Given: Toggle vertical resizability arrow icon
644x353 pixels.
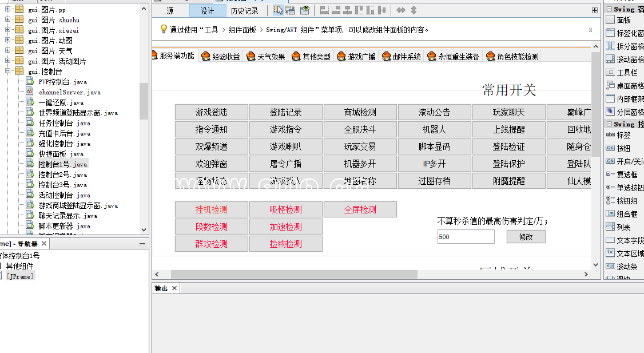Looking at the screenshot, I should [x=414, y=10].
